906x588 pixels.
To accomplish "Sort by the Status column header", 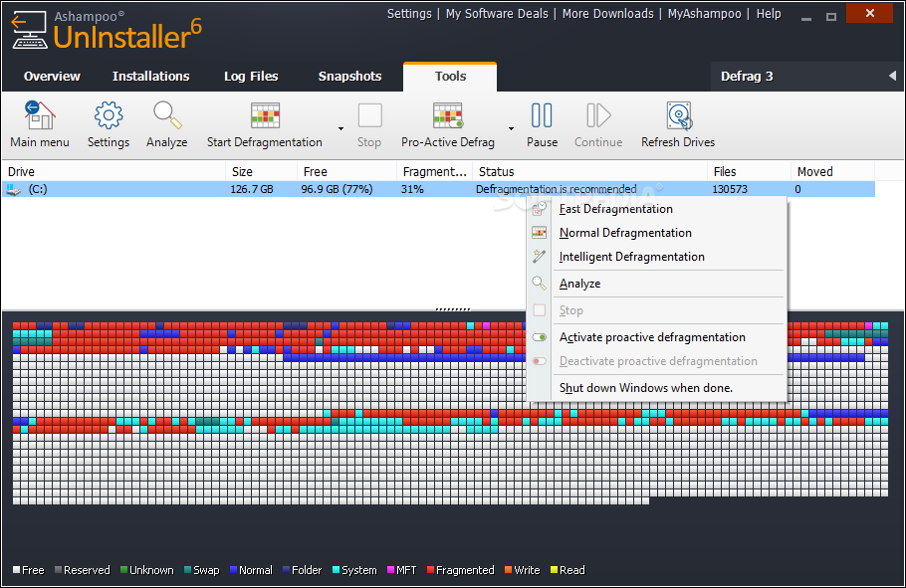I will (590, 171).
